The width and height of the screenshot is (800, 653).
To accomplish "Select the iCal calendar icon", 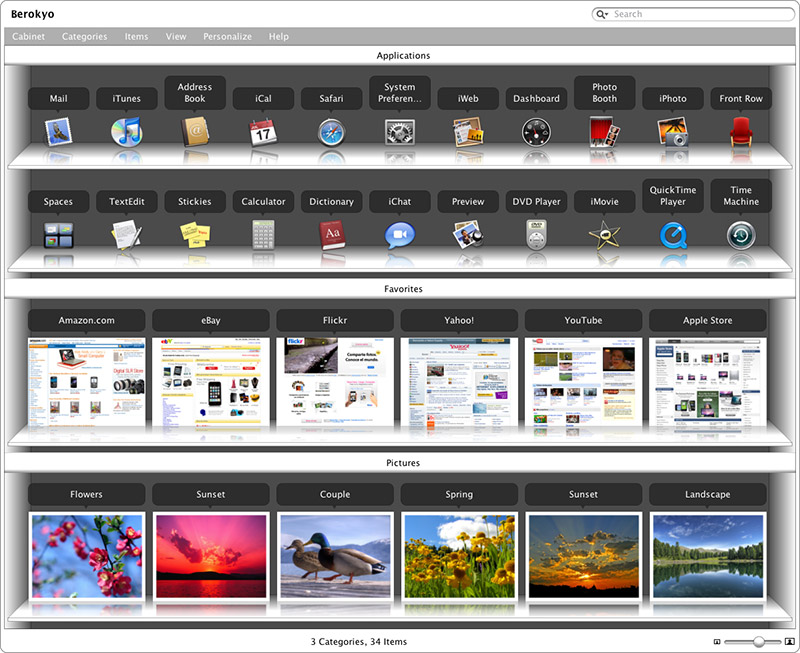I will (x=263, y=133).
